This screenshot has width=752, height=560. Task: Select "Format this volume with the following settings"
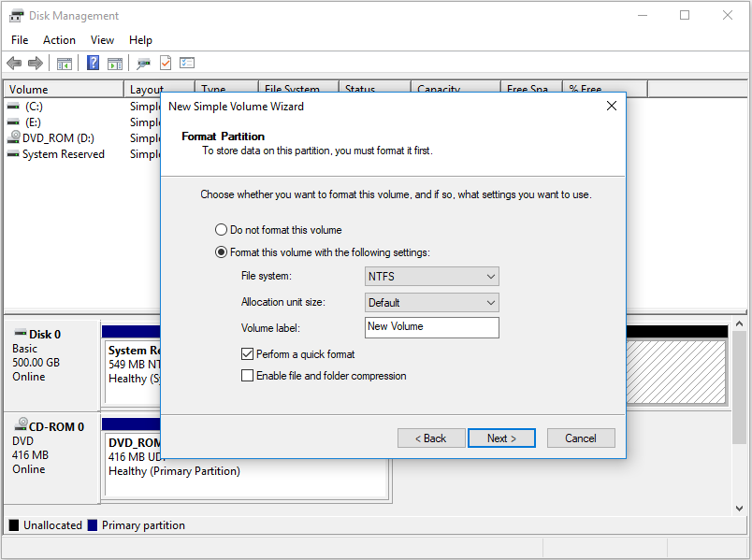click(222, 252)
